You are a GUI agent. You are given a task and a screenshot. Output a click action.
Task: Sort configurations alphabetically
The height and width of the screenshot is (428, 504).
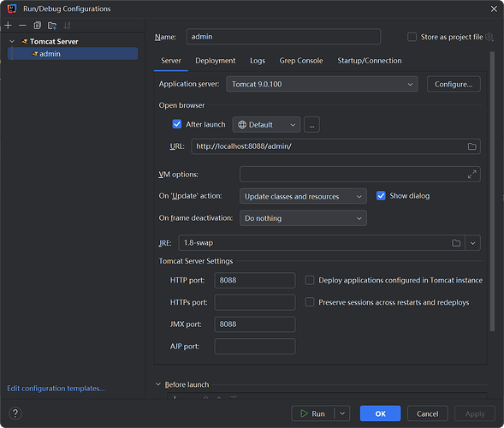[x=67, y=26]
